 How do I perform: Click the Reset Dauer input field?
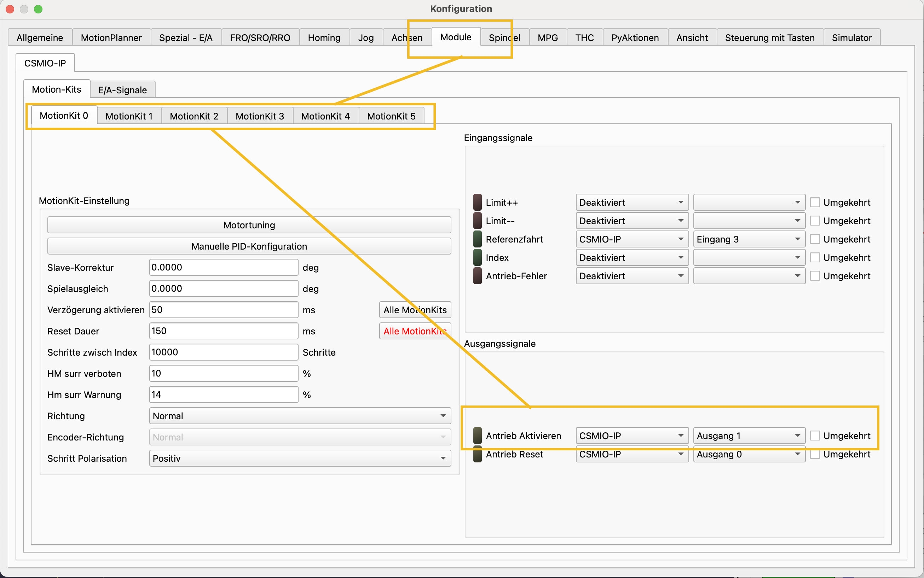tap(223, 331)
